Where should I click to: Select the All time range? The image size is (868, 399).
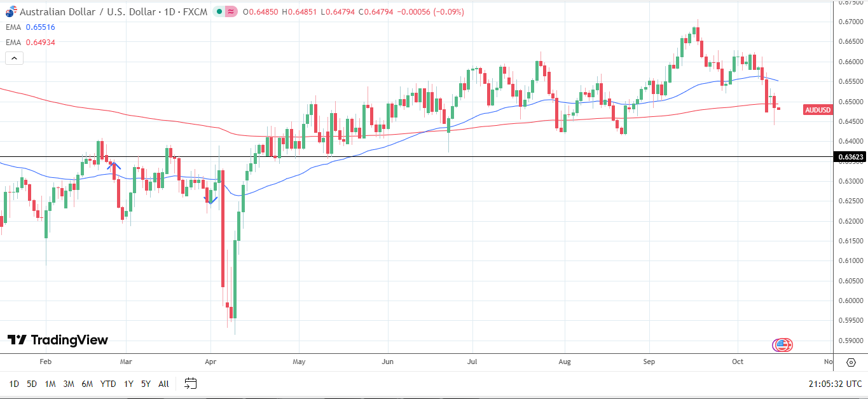pyautogui.click(x=163, y=384)
